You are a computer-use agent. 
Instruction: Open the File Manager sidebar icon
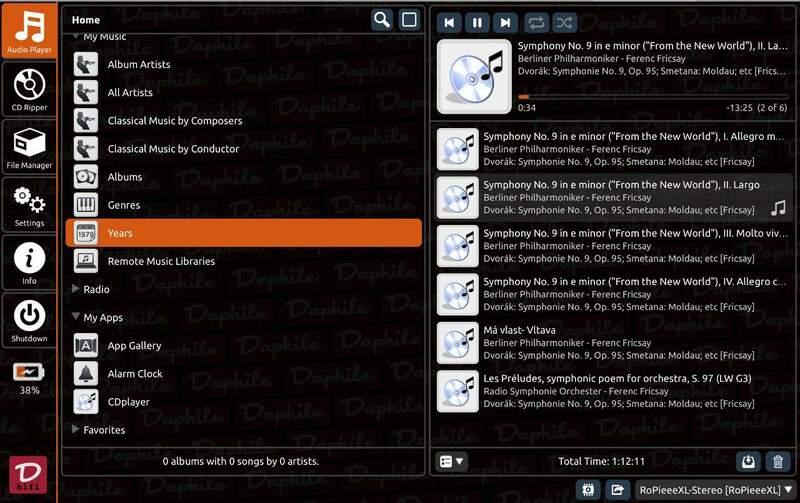point(28,146)
